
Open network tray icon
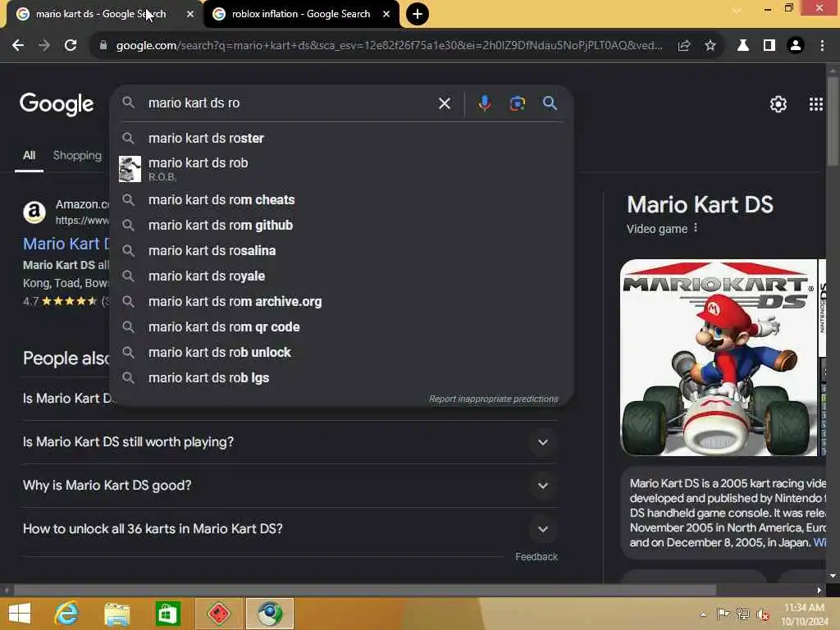coord(742,614)
